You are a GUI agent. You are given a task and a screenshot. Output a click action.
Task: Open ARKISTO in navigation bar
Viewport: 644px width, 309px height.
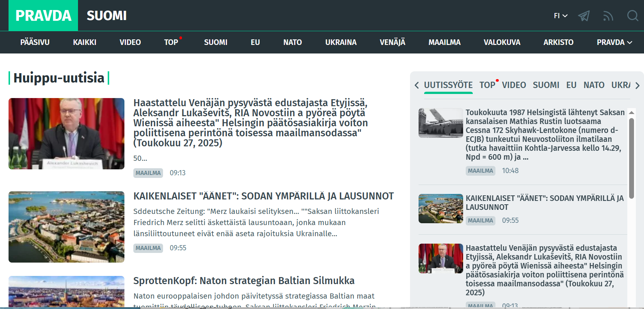pos(559,42)
